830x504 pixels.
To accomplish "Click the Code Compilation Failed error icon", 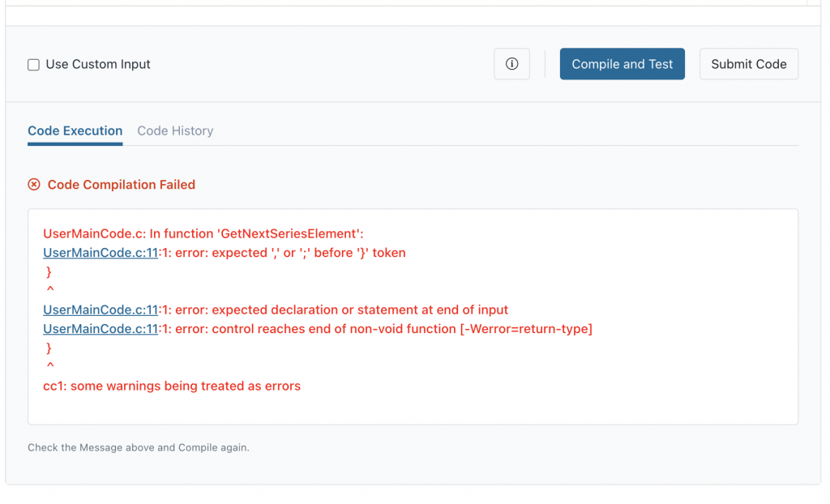I will coord(33,184).
